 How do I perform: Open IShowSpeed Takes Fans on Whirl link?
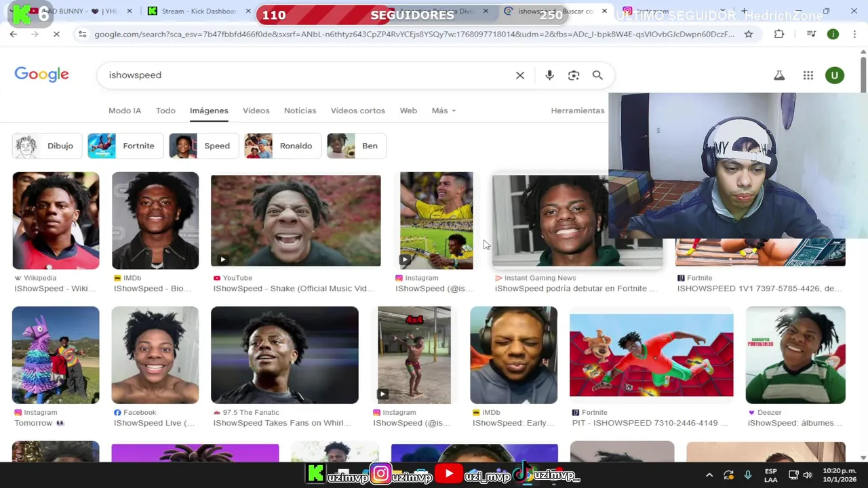(x=282, y=423)
